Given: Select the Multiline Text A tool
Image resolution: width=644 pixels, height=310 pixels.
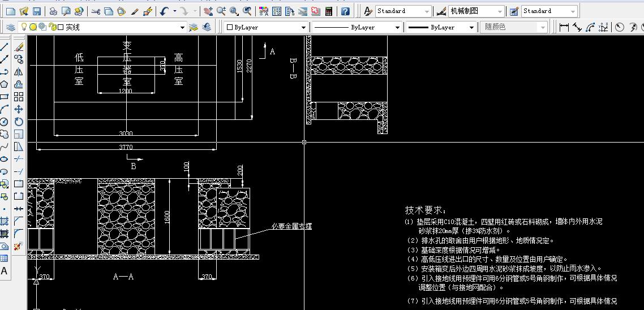Looking at the screenshot, I should tap(5, 271).
